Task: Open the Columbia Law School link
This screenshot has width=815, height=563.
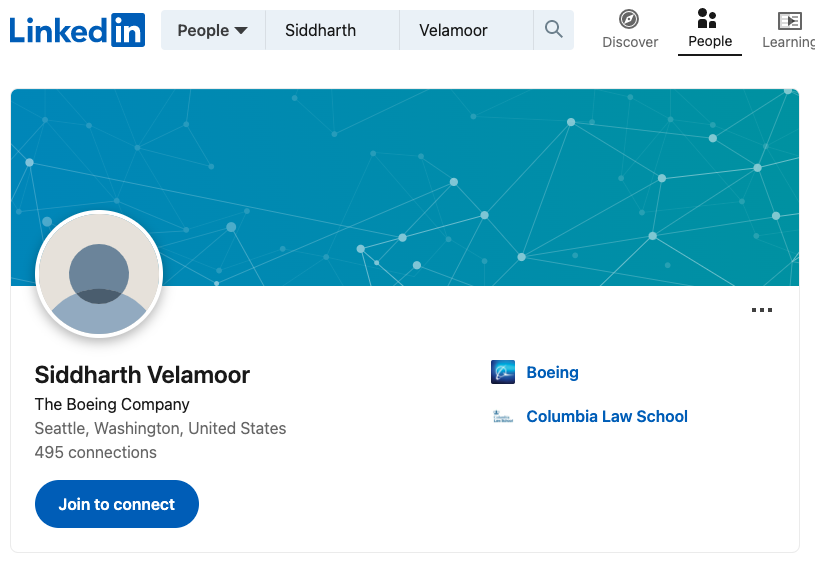Action: point(607,416)
